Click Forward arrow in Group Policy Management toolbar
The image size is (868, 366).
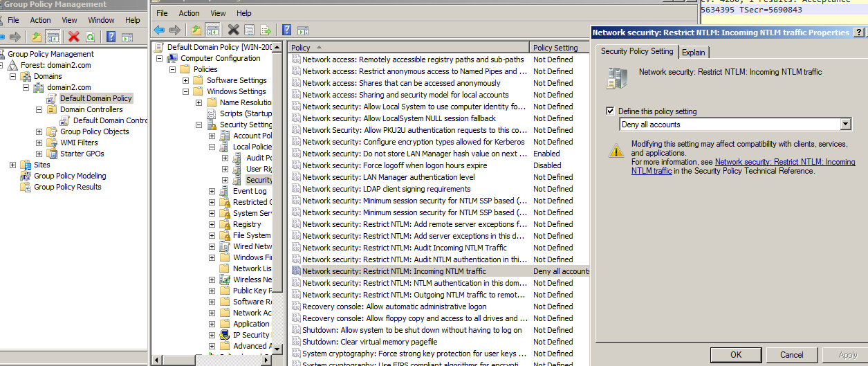click(15, 37)
